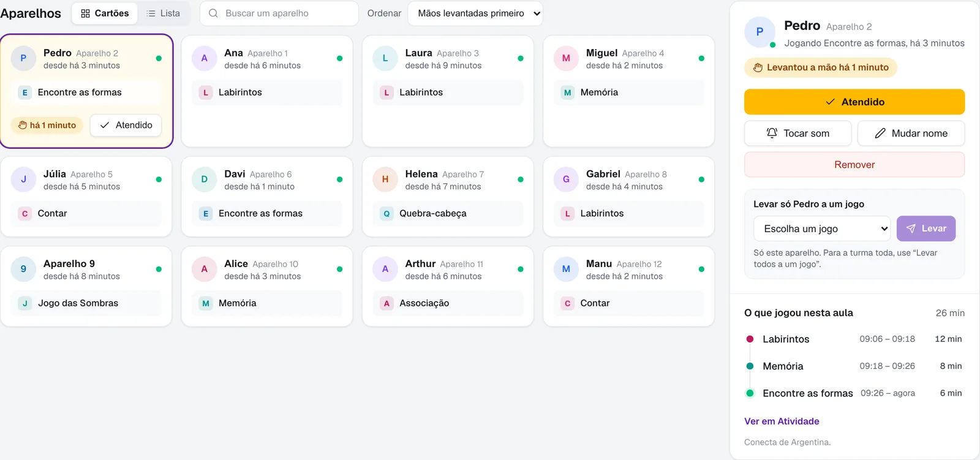This screenshot has width=980, height=460.
Task: Click the Memória row in the session history
Action: (854, 366)
